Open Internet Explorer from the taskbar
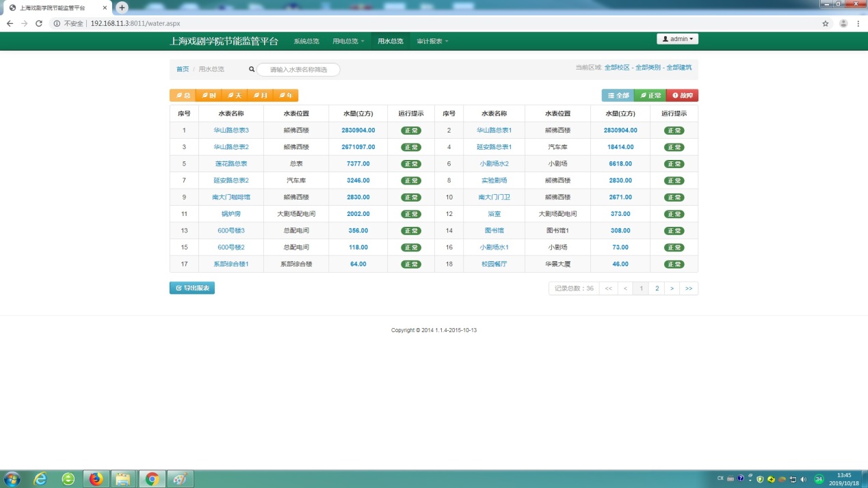 [x=40, y=478]
